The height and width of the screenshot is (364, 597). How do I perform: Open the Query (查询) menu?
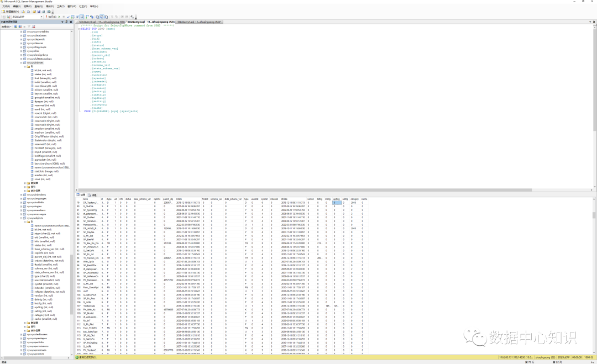[x=39, y=7]
